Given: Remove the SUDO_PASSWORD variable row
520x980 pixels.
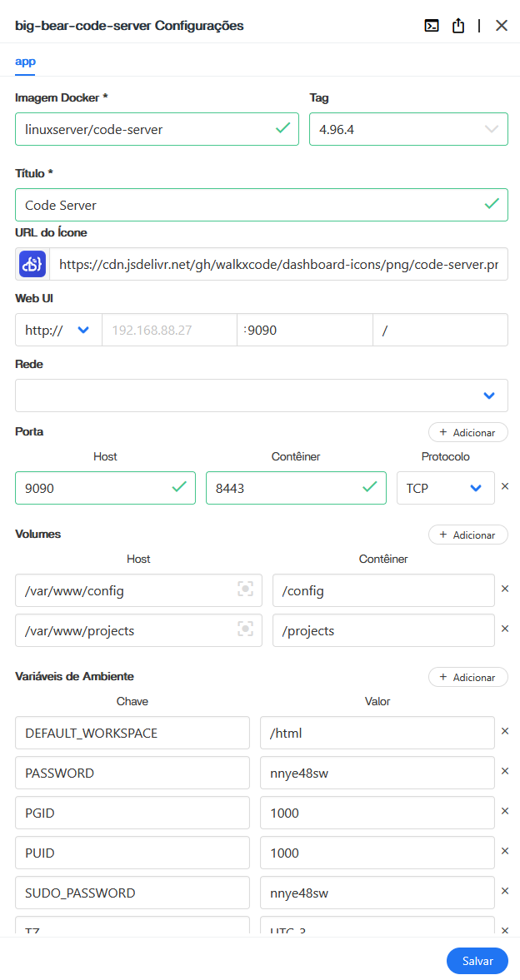Looking at the screenshot, I should tap(506, 891).
